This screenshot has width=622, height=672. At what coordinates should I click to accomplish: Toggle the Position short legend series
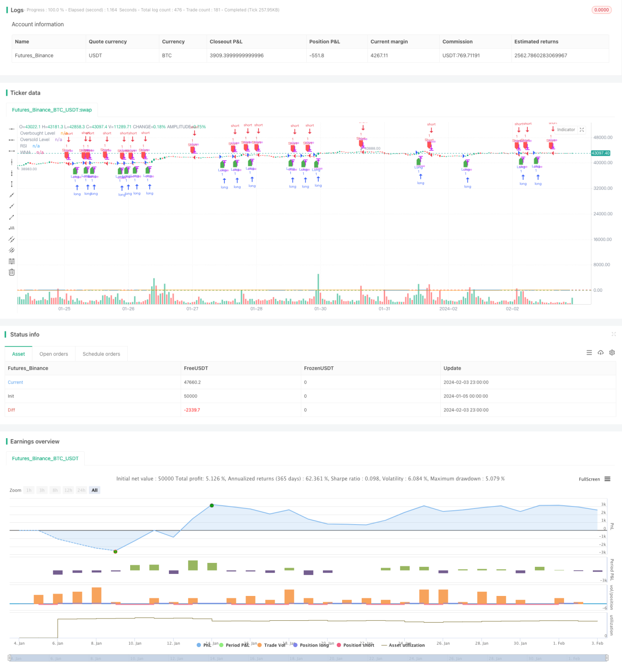tap(355, 645)
